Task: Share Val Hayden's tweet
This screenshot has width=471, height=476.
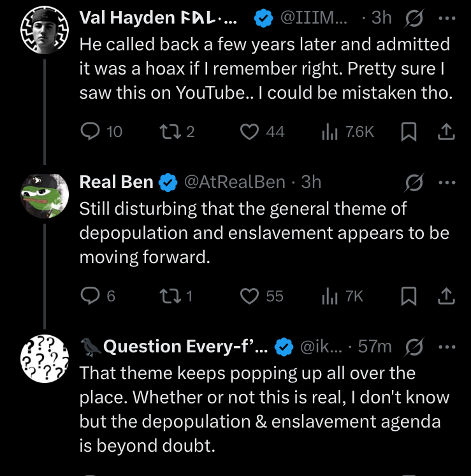Action: click(447, 131)
